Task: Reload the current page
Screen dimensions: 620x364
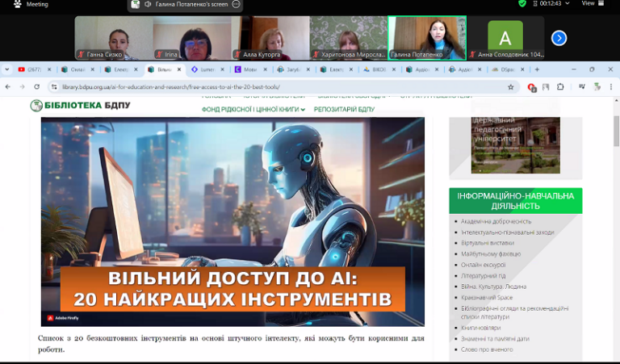Action: tap(37, 87)
